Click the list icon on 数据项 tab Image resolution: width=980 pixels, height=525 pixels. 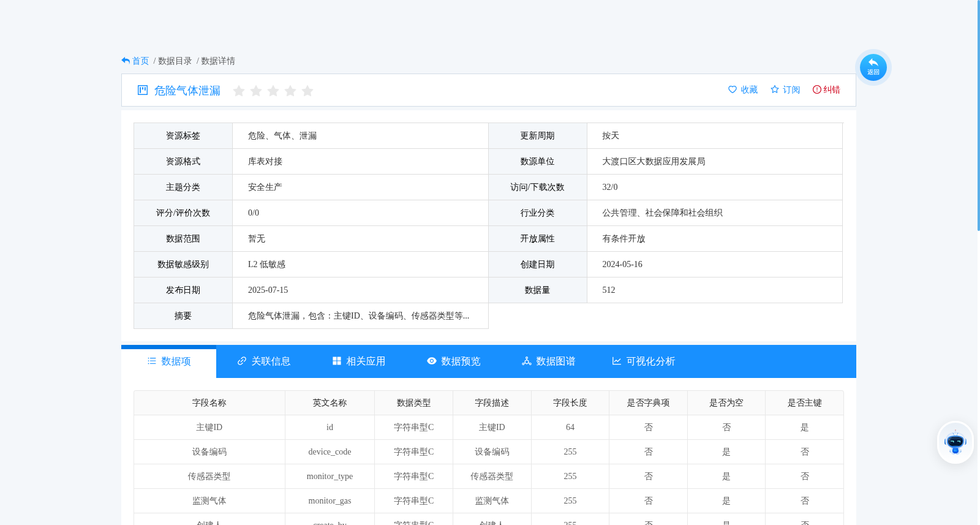[152, 361]
